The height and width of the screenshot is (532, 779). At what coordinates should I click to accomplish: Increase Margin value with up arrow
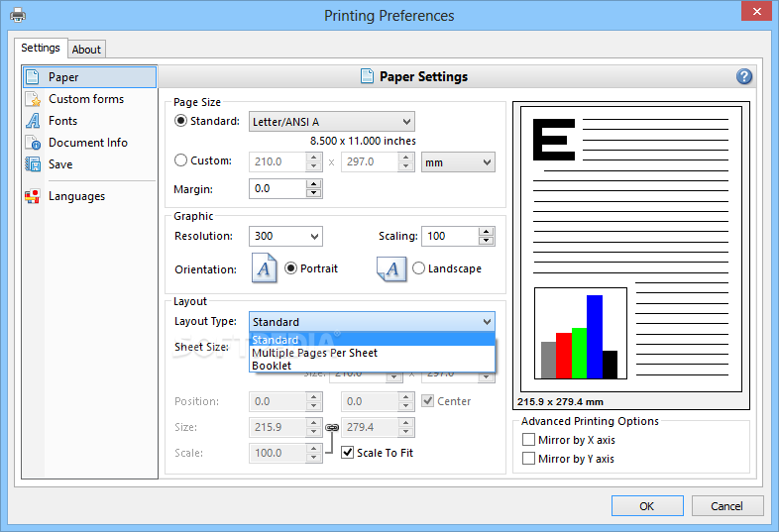[313, 184]
